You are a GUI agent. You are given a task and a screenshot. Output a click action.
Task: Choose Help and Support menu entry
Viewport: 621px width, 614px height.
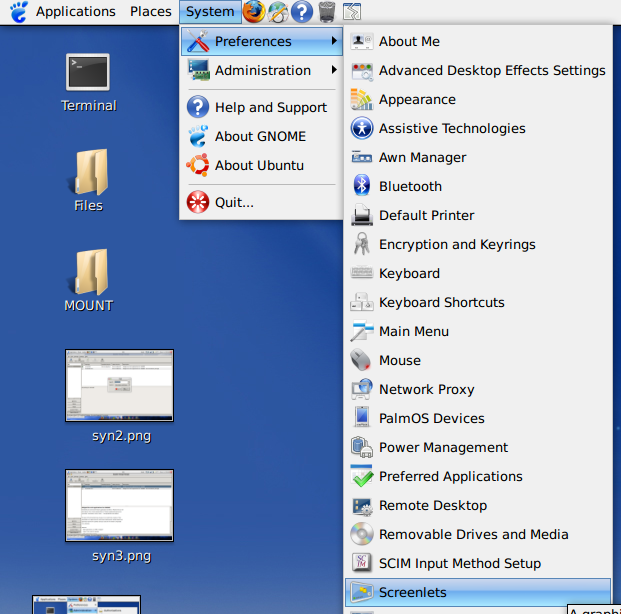click(261, 107)
